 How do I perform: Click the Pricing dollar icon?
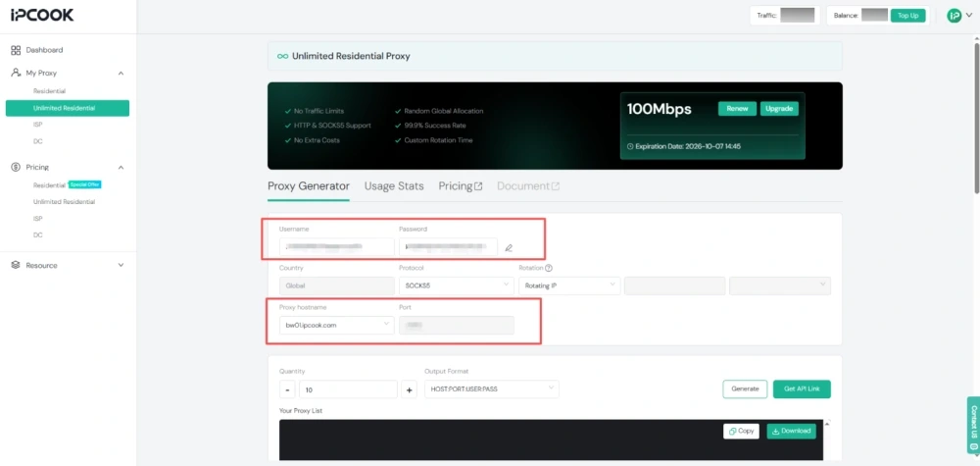tap(16, 167)
